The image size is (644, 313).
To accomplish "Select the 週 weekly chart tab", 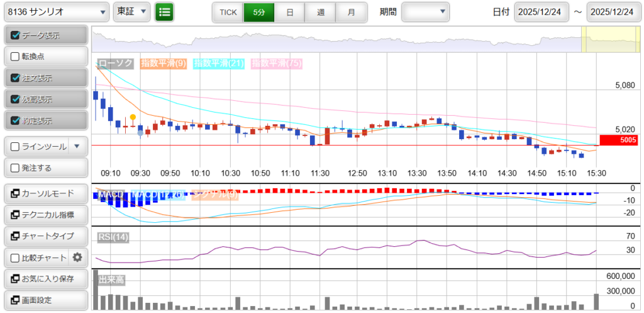I will coord(321,12).
